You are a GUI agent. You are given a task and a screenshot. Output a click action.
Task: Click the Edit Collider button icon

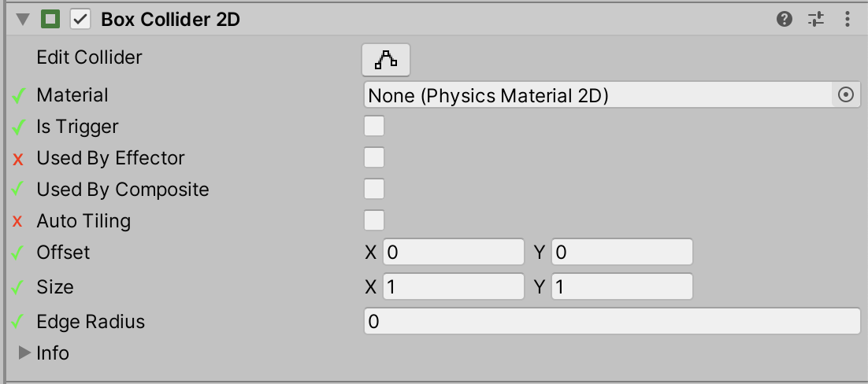tap(386, 59)
